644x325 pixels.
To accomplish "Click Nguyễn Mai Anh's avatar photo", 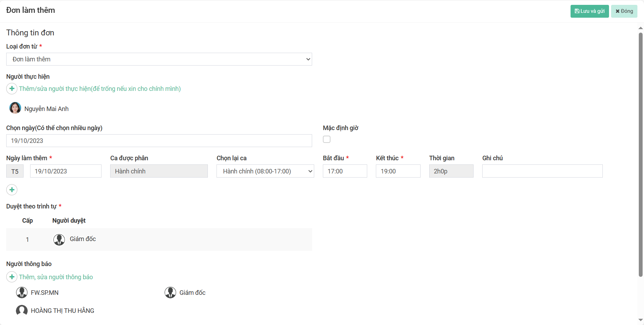I will coord(15,108).
